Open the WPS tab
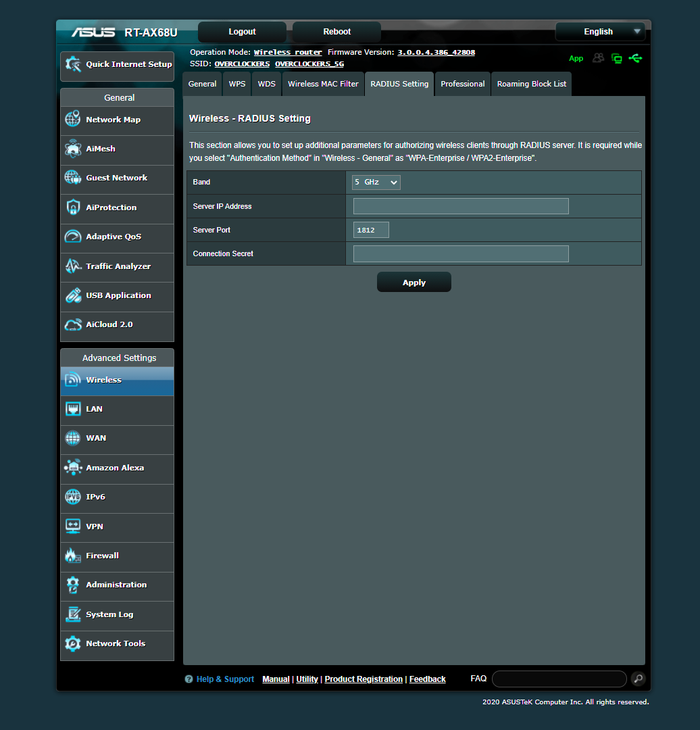The height and width of the screenshot is (730, 700). click(x=237, y=84)
